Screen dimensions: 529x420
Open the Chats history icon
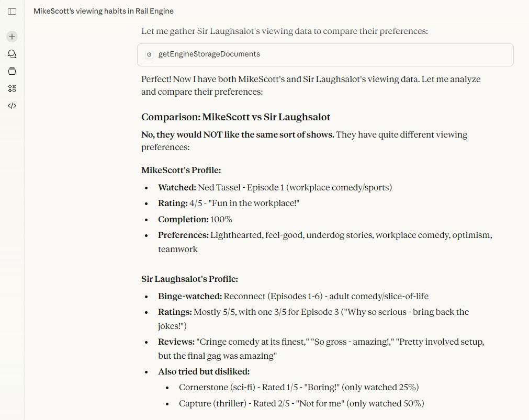pos(12,54)
